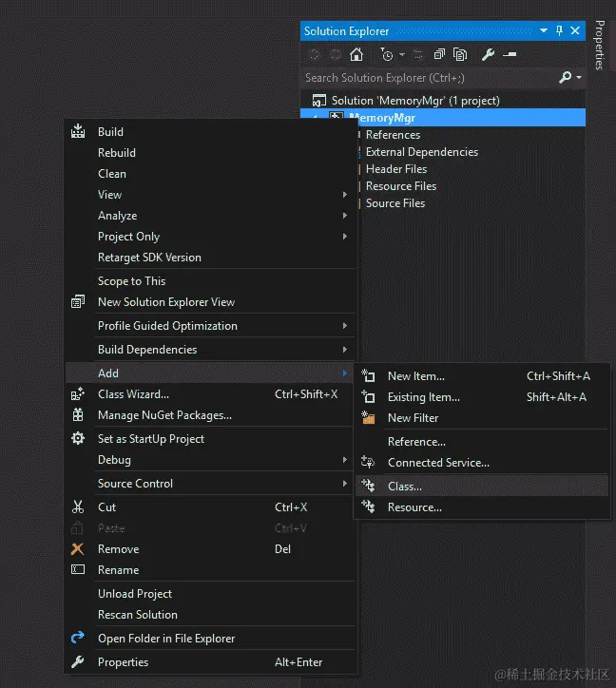Open the Properties side tab
This screenshot has height=688, width=616.
600,45
